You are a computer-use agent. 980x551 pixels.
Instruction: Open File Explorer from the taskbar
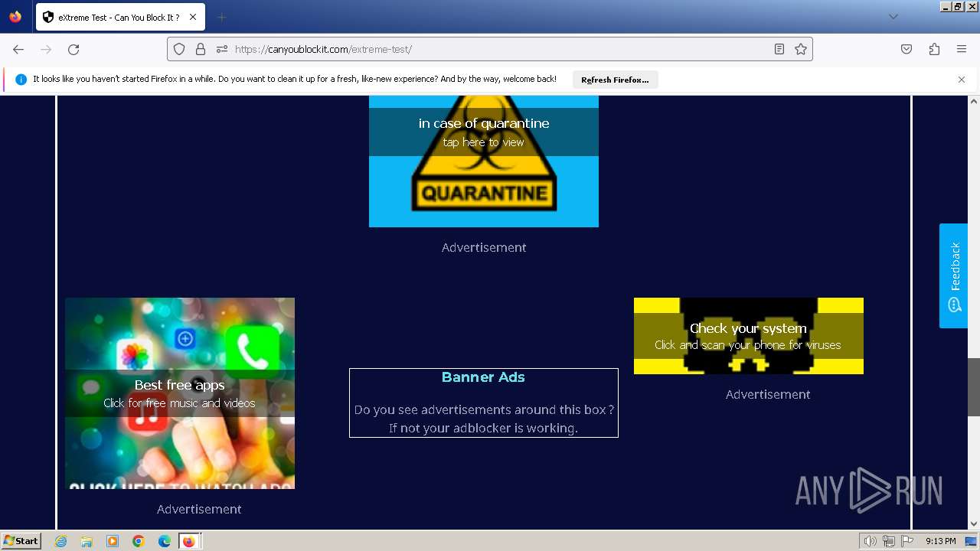click(87, 541)
